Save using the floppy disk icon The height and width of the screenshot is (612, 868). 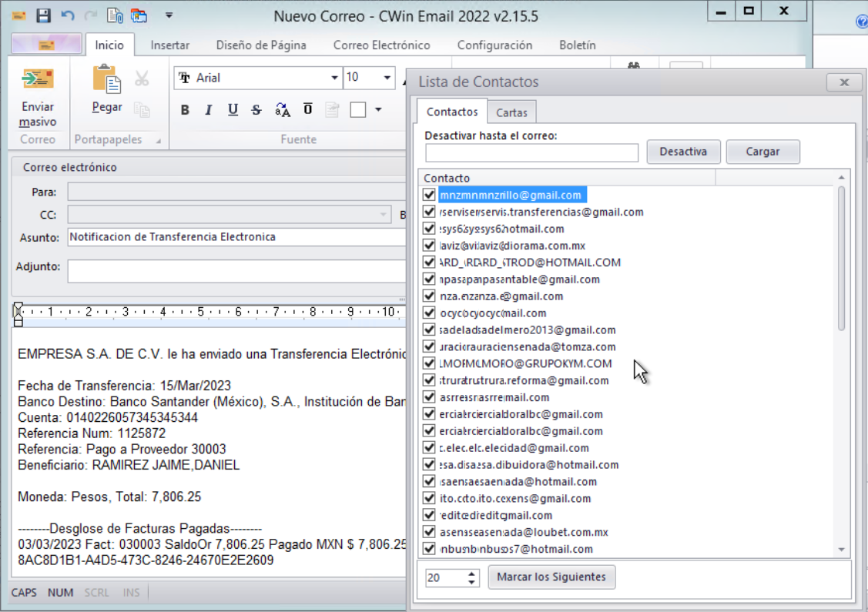click(x=43, y=15)
